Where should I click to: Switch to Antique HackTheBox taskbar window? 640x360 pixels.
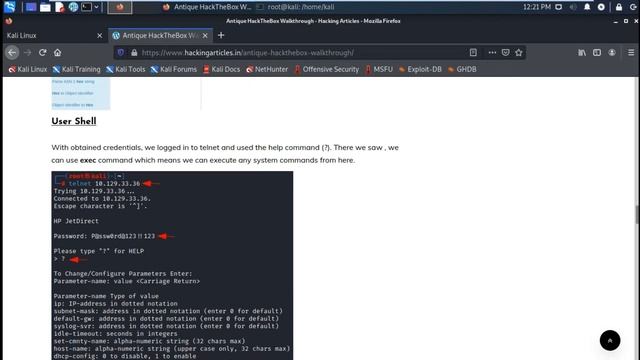[207, 7]
